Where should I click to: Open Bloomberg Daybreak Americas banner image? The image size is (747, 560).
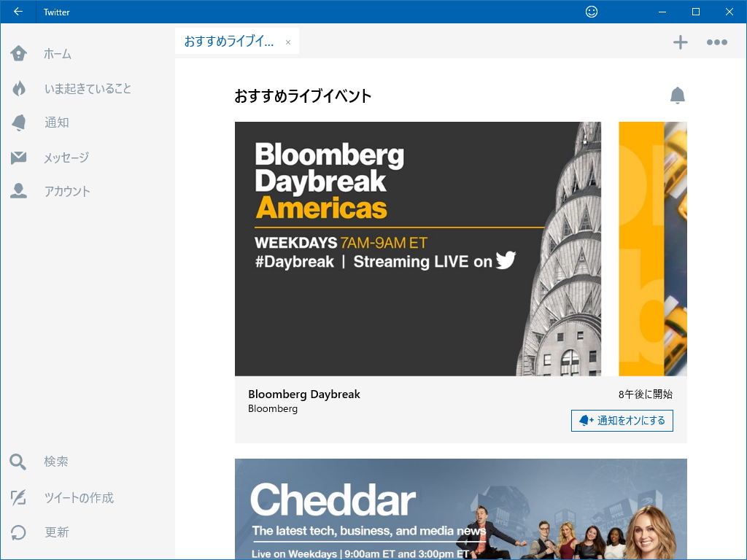coord(418,249)
